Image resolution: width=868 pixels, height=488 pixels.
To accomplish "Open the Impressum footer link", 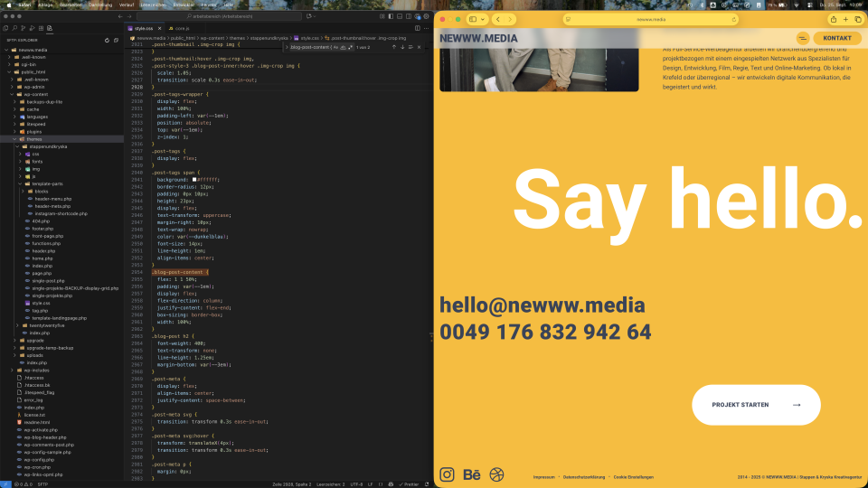I will click(543, 477).
